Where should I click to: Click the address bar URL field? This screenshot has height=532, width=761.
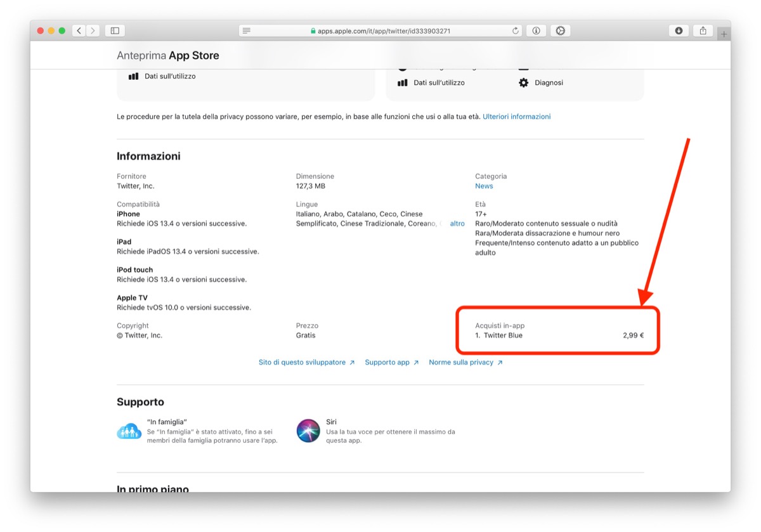click(x=380, y=30)
